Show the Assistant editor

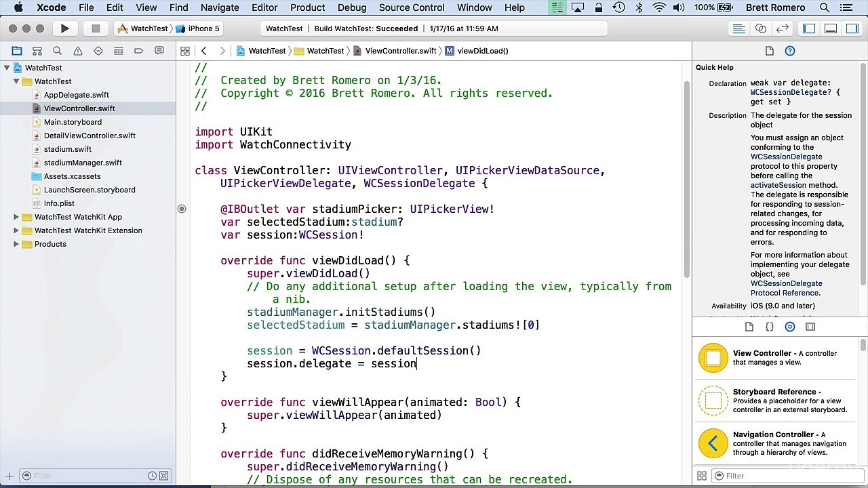761,28
